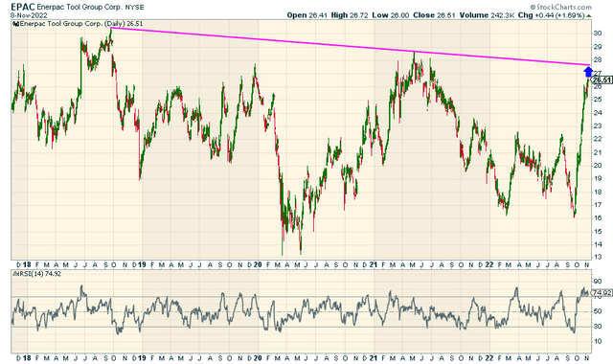Click the 26.51 last-price tag on price axis

[602, 80]
